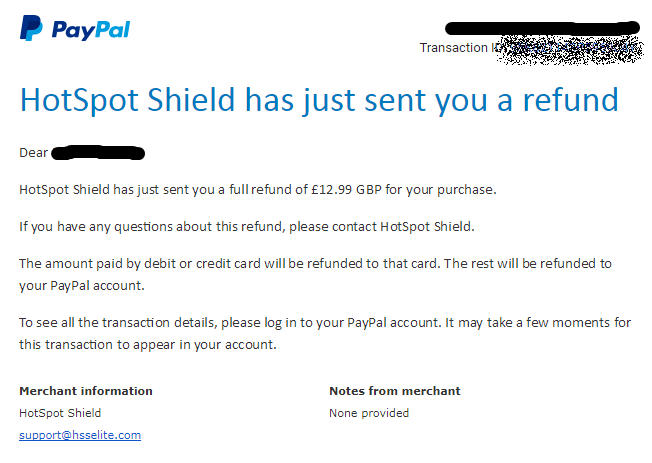
Task: Click the None provided note text
Action: point(369,413)
